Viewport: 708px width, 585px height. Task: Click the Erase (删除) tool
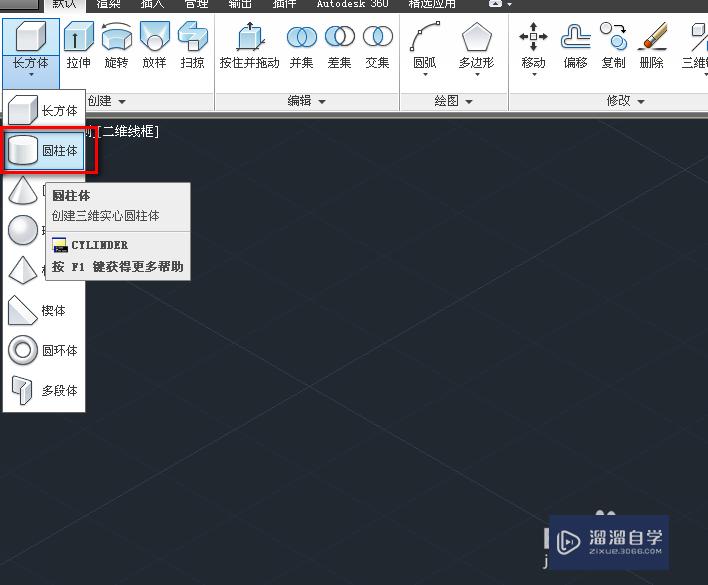[652, 45]
